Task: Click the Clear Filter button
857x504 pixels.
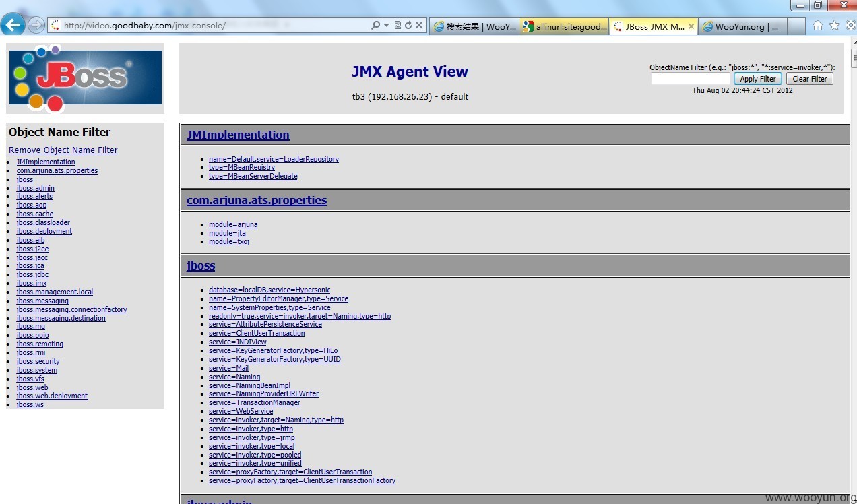Action: 810,79
